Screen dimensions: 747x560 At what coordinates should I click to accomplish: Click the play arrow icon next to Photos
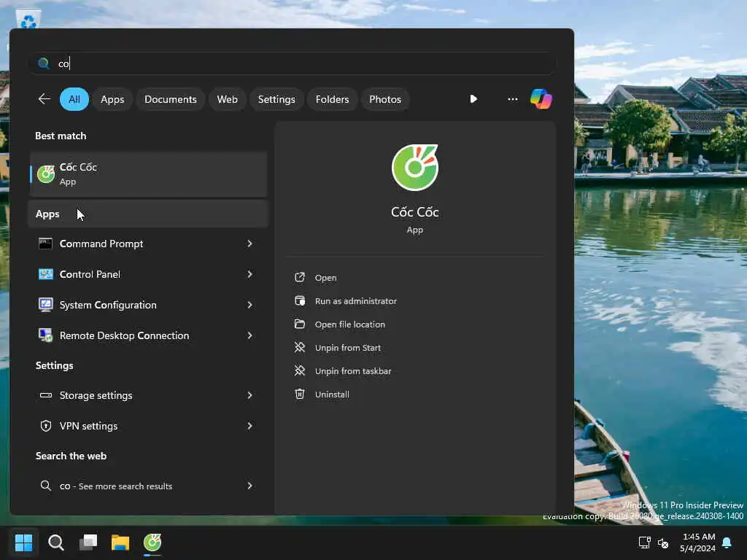(x=473, y=99)
